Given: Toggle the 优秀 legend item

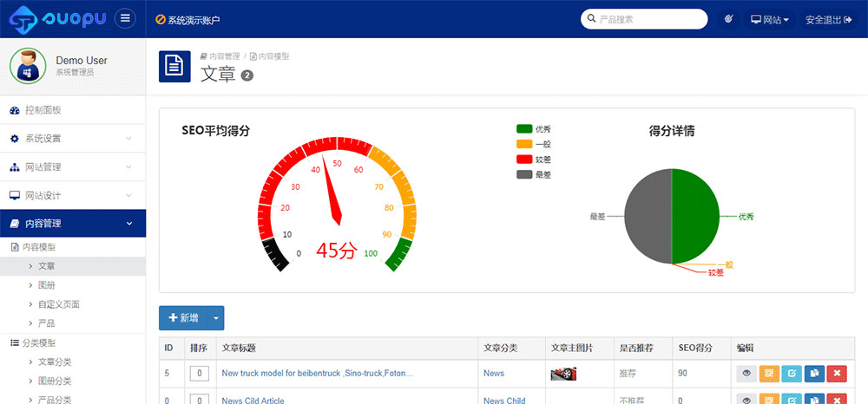Looking at the screenshot, I should [533, 129].
